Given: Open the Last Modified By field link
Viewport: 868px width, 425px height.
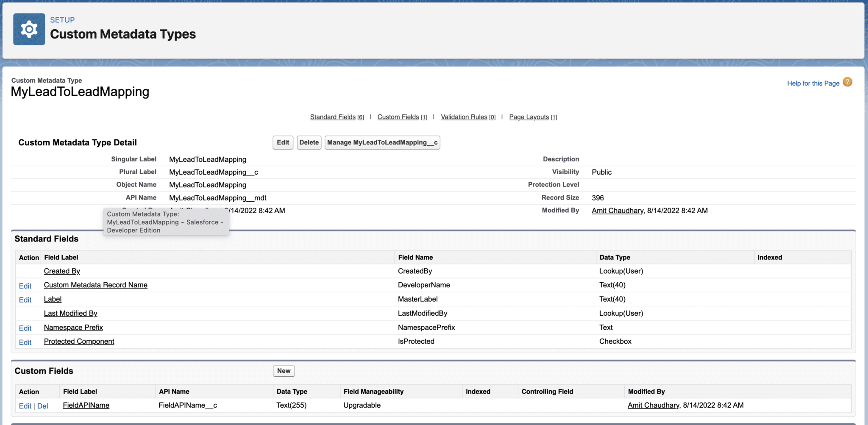Looking at the screenshot, I should point(70,313).
